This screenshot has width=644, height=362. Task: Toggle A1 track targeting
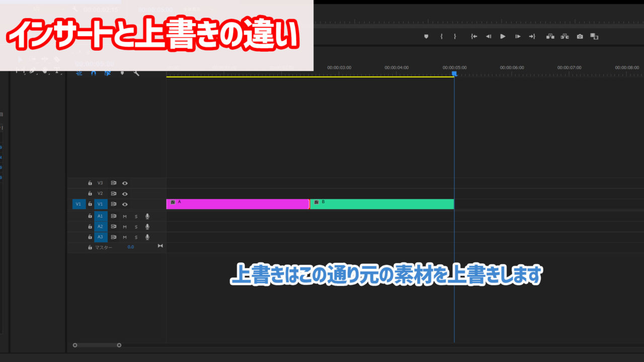click(100, 216)
